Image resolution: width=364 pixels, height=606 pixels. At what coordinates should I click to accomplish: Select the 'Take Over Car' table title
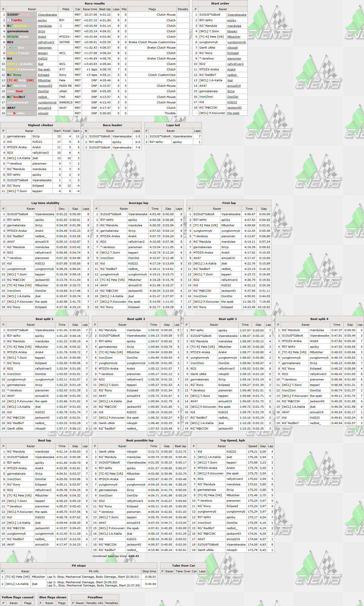pos(184,566)
